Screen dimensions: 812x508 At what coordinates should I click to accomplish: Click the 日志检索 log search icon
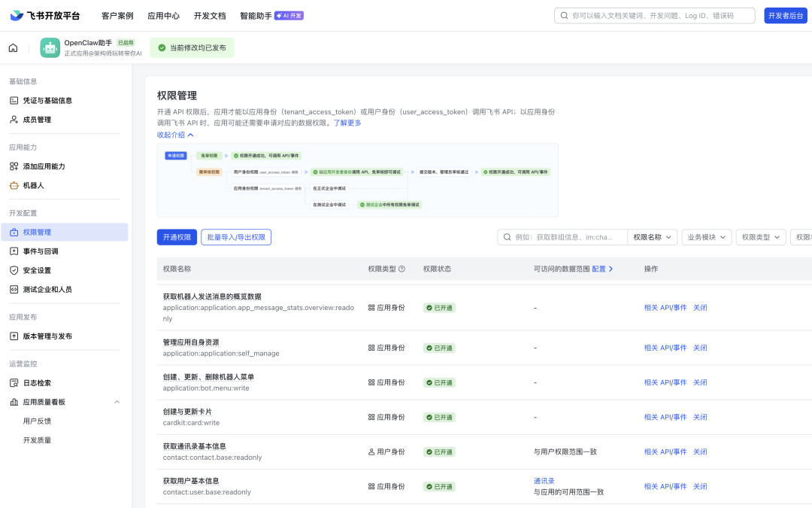(13, 382)
